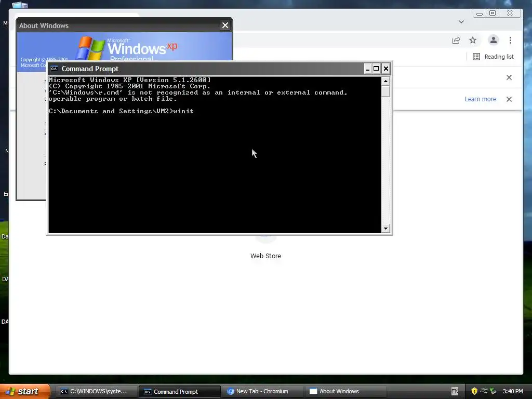Click the Microsoft Windows XP version line
Viewport: 532px width, 399px height.
click(x=129, y=80)
